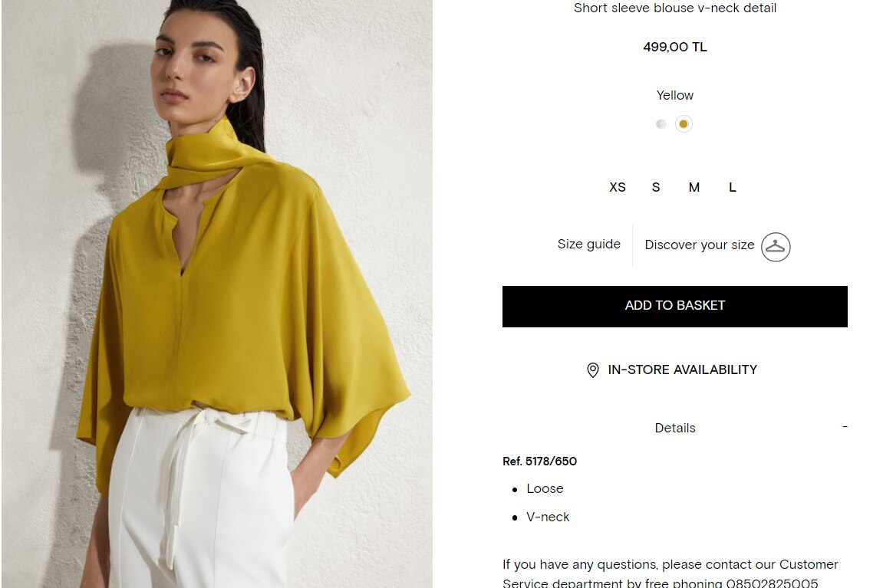Check IN-STORE AVAILABILITY text link
The image size is (883, 588).
coord(683,370)
